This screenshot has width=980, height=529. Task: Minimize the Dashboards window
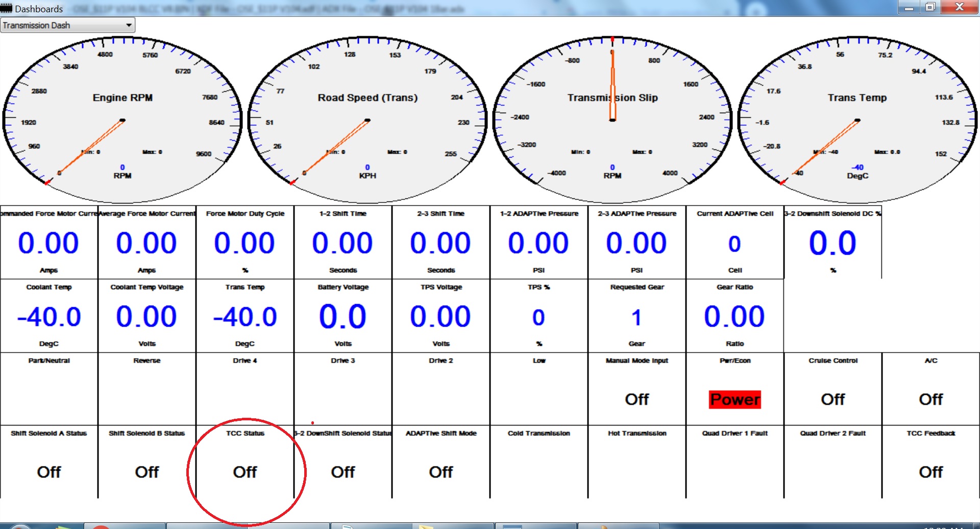[909, 7]
